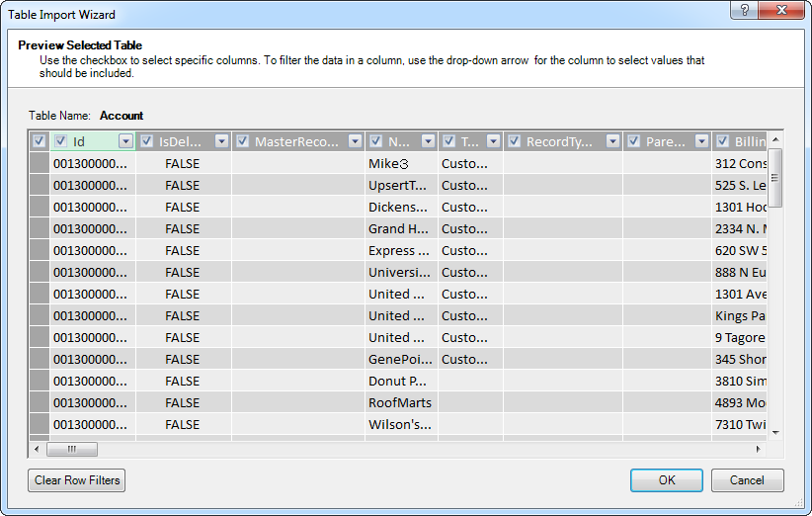Click the vertical scrollbar up arrow
Image resolution: width=812 pixels, height=516 pixels.
[775, 139]
